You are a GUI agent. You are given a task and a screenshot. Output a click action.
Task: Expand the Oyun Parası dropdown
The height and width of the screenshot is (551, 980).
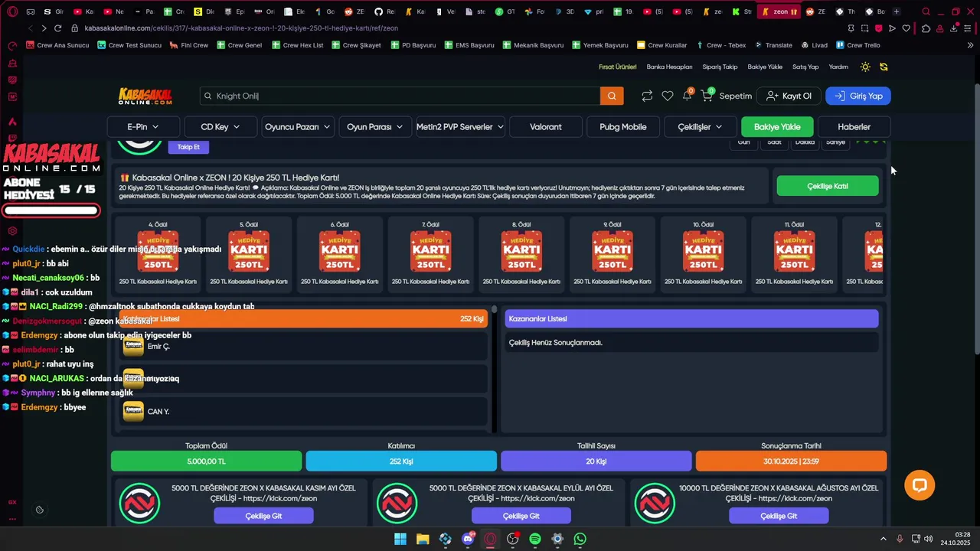[x=374, y=127]
